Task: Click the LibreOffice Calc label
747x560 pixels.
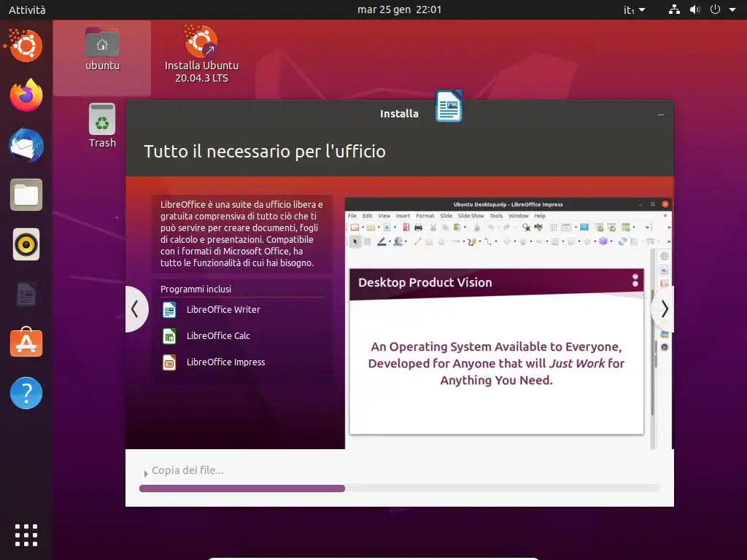Action: (218, 335)
